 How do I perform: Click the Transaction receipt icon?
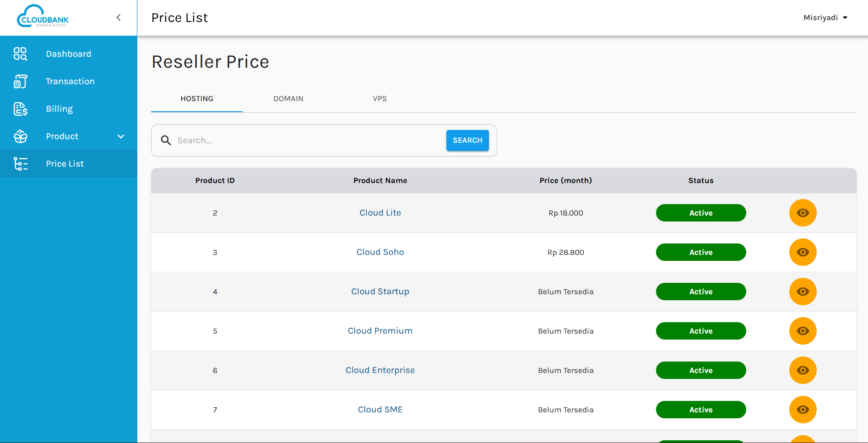coord(20,81)
